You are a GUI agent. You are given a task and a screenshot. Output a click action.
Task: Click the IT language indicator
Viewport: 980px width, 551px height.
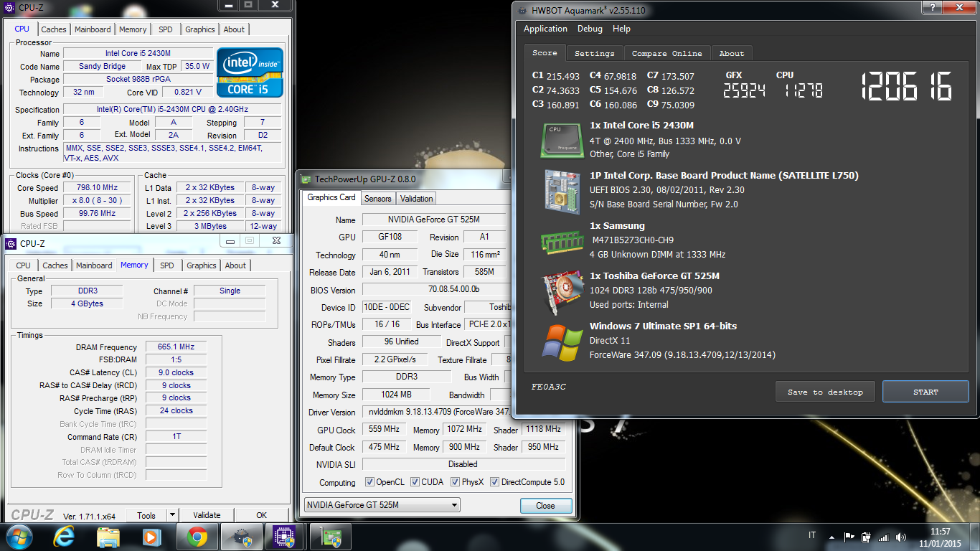pyautogui.click(x=812, y=535)
